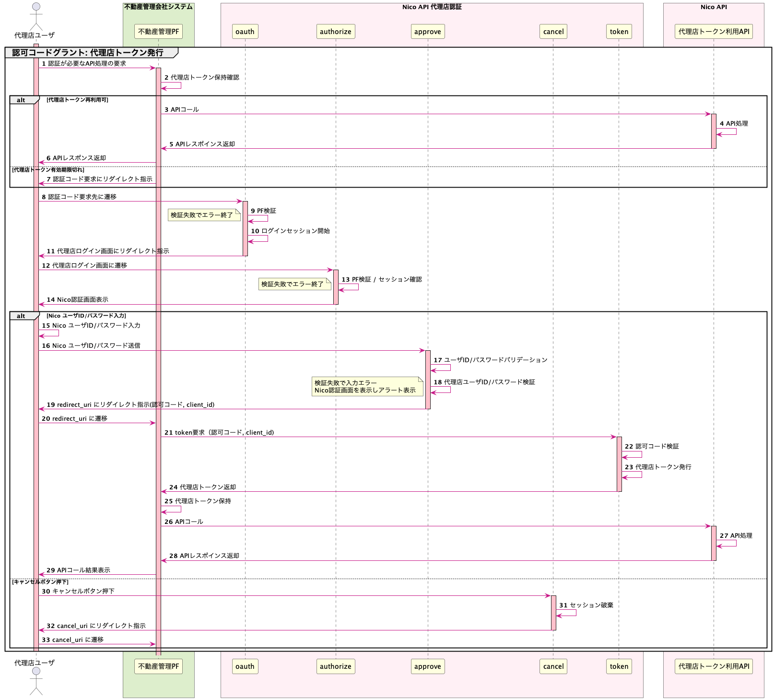Select the top approve participant box
The image size is (774, 700).
tap(428, 32)
